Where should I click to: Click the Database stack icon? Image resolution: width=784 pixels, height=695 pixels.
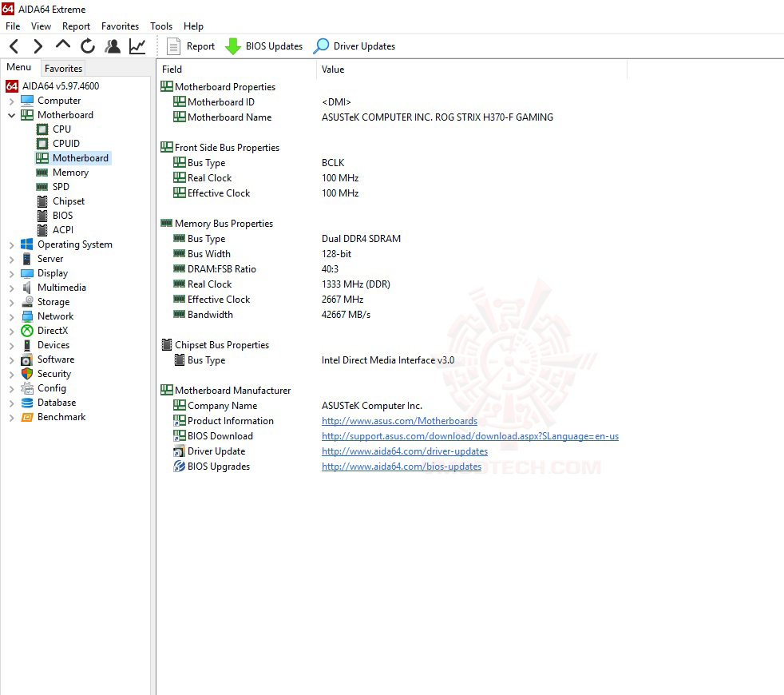(27, 403)
